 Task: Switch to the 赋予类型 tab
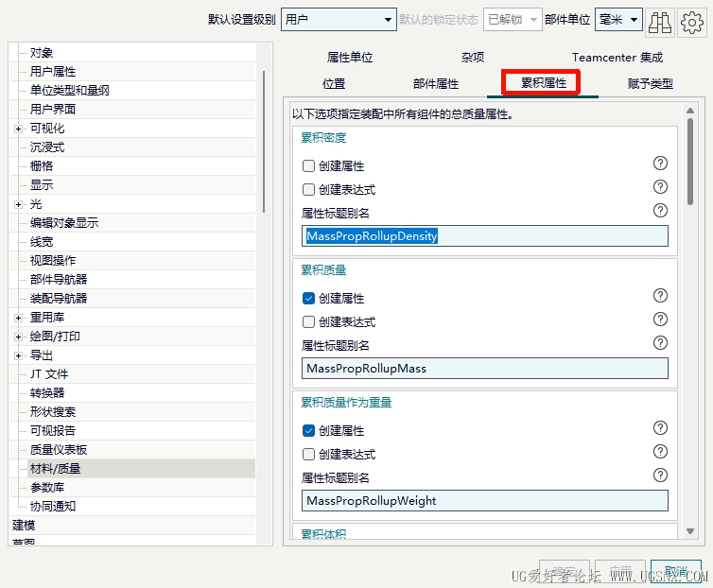pos(650,84)
